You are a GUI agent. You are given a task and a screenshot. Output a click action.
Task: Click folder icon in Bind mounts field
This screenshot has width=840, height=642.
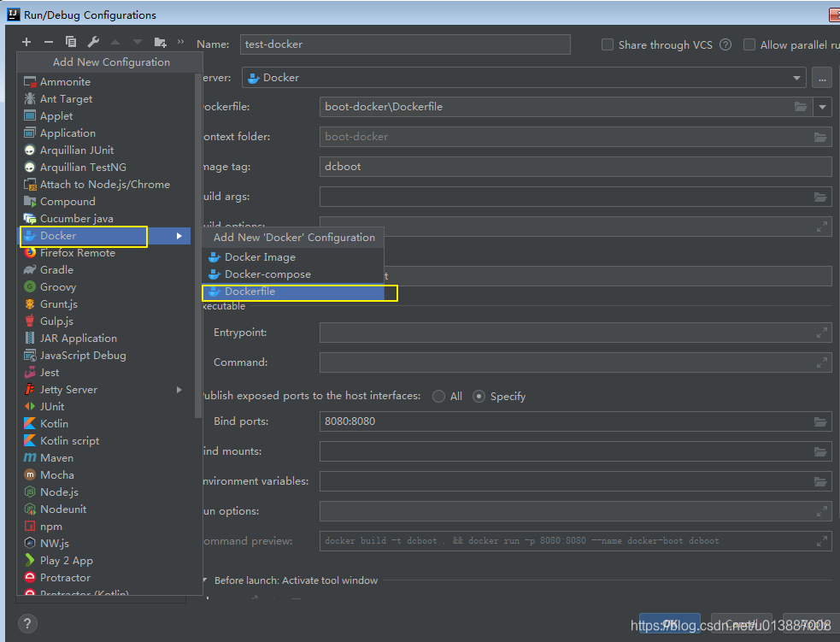tap(820, 451)
